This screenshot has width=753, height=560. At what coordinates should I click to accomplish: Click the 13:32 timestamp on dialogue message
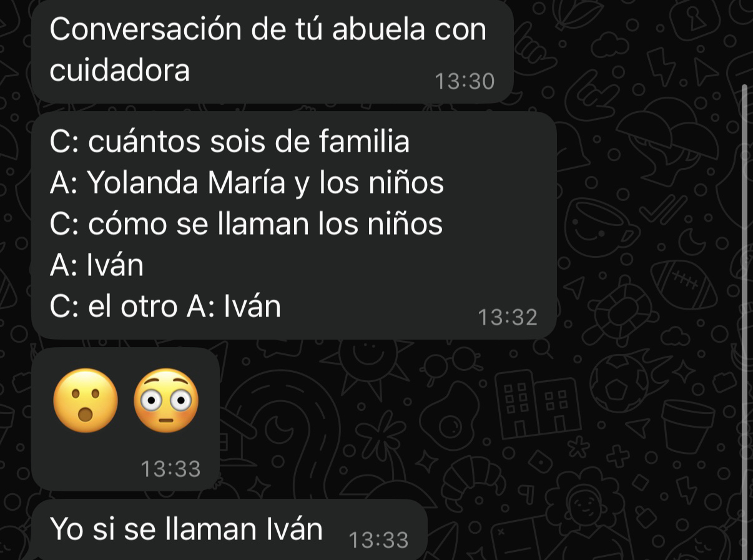click(507, 317)
